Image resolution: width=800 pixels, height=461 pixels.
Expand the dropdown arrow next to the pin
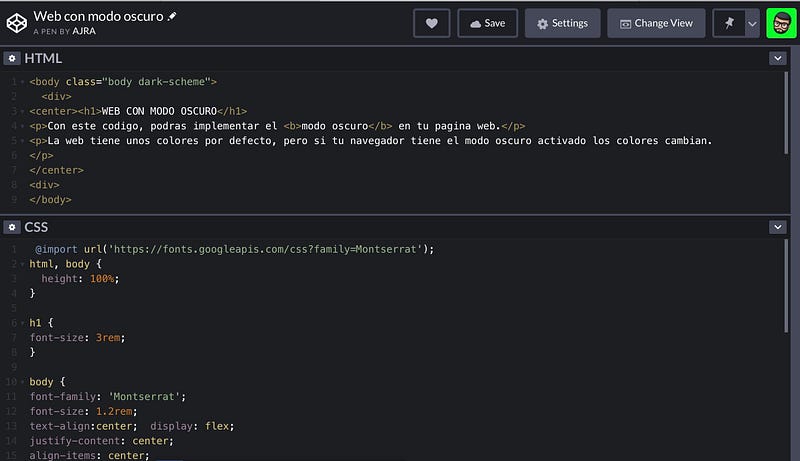pyautogui.click(x=752, y=23)
